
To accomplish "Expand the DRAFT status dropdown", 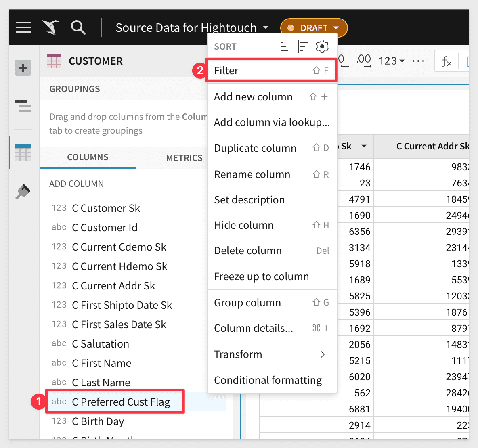I will (314, 28).
